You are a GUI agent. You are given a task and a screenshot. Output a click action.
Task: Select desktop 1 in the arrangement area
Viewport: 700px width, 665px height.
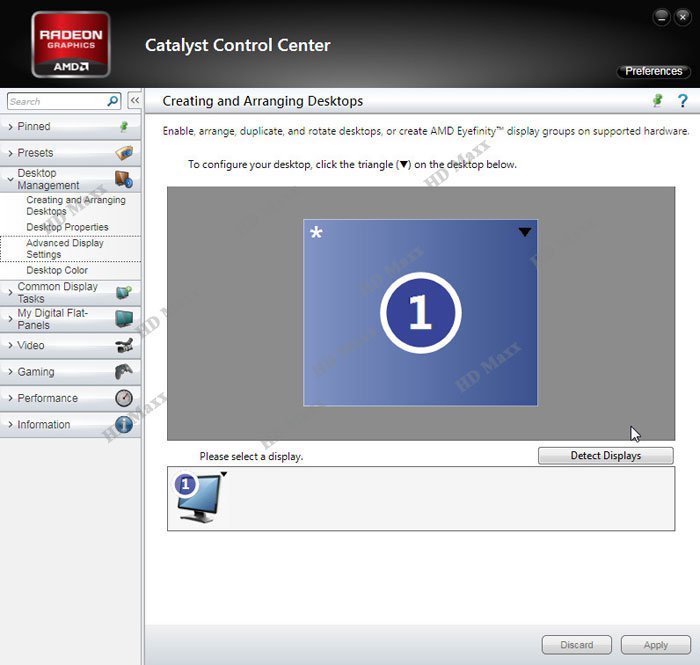[x=420, y=312]
